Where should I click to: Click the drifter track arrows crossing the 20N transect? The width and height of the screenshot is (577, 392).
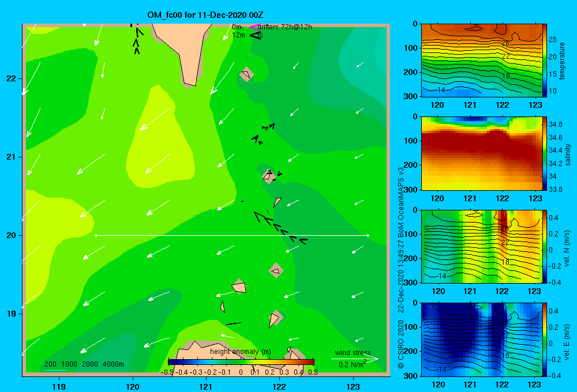280,228
